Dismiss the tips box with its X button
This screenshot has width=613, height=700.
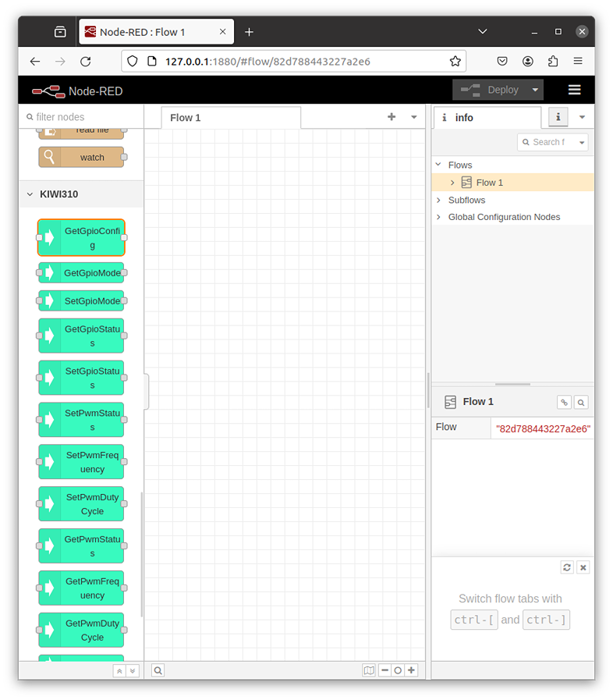[583, 567]
